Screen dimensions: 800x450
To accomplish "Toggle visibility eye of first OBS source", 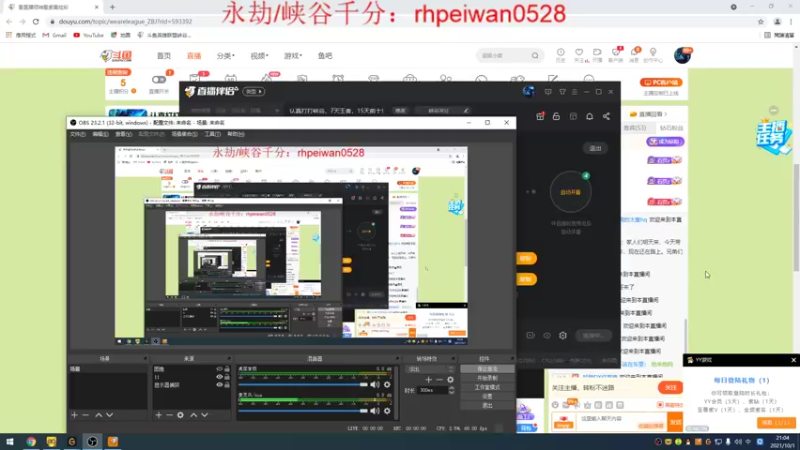I will [220, 369].
